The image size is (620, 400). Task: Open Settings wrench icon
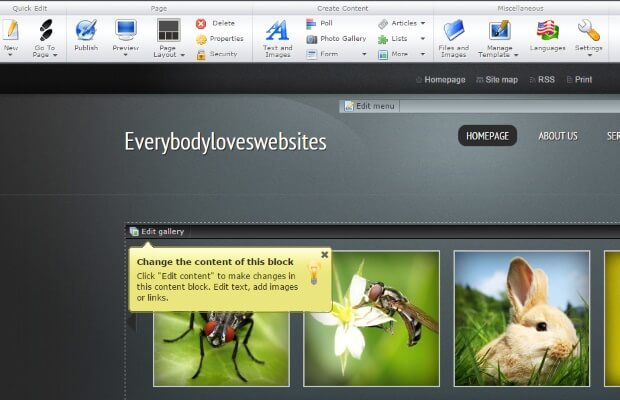[589, 30]
